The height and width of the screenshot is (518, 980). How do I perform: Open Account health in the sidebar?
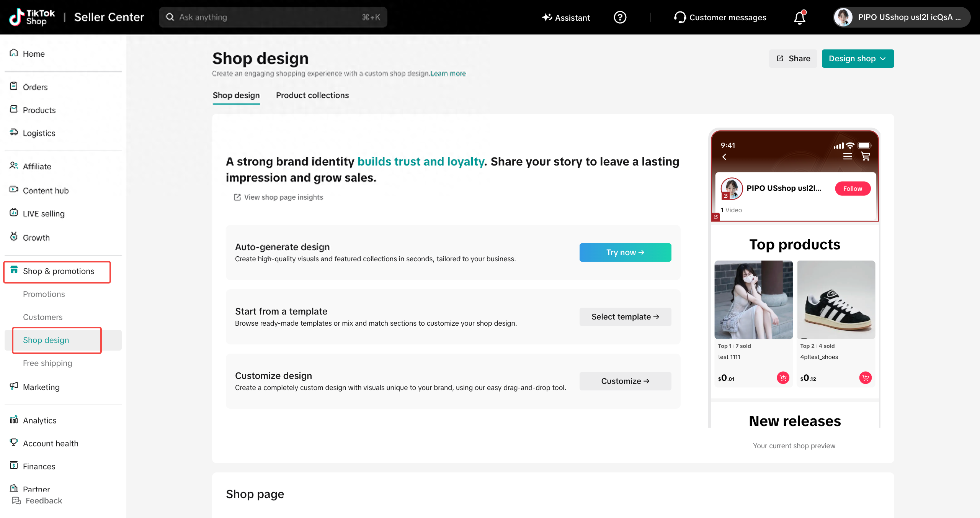(x=51, y=443)
